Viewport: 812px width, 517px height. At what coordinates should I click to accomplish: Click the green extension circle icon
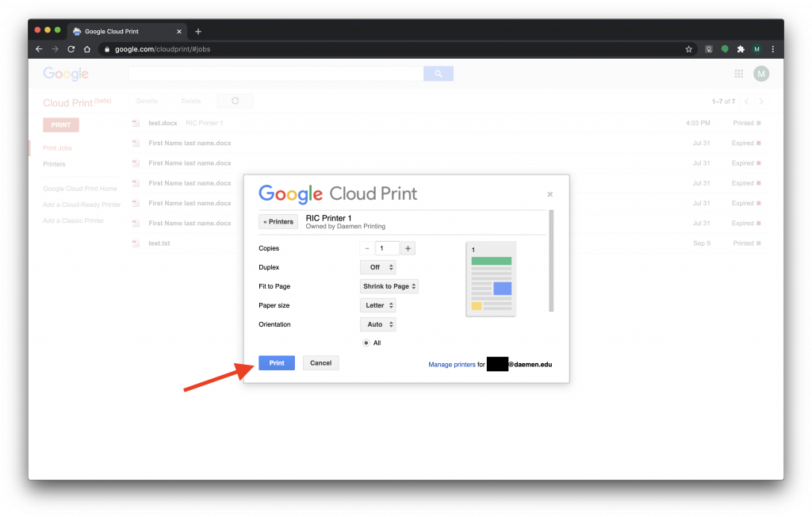725,49
